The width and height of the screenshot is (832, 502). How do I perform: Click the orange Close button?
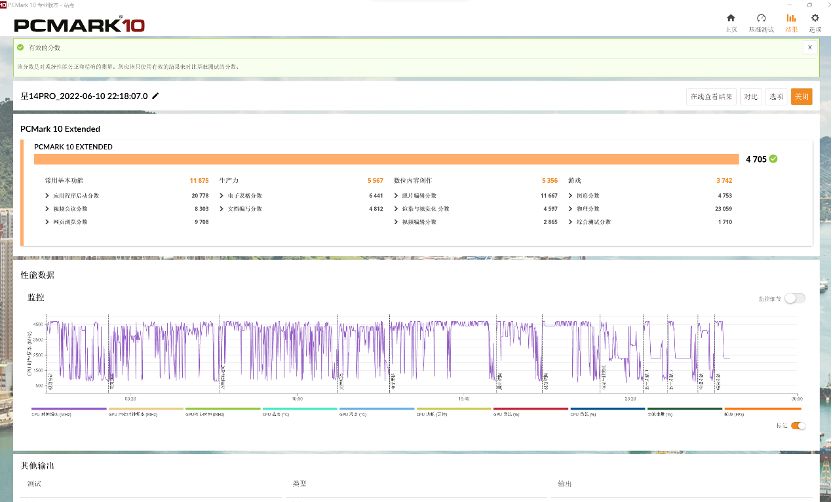point(801,97)
